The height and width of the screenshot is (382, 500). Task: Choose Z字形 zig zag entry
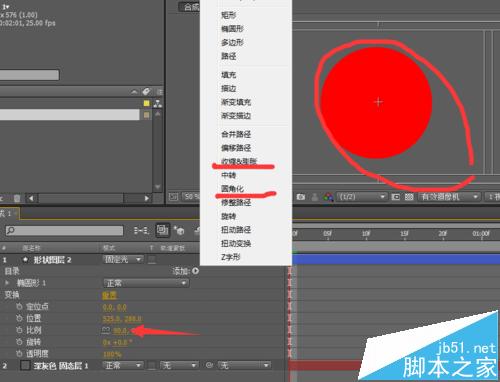click(231, 257)
